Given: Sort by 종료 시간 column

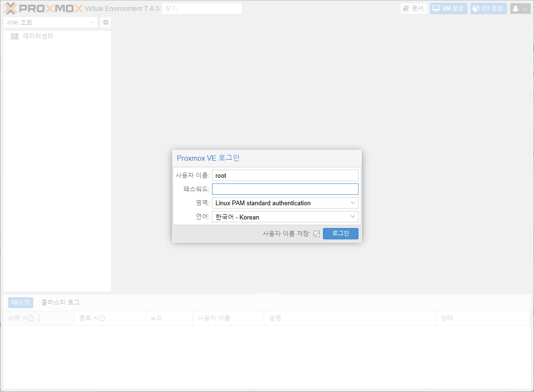Looking at the screenshot, I should [110, 318].
